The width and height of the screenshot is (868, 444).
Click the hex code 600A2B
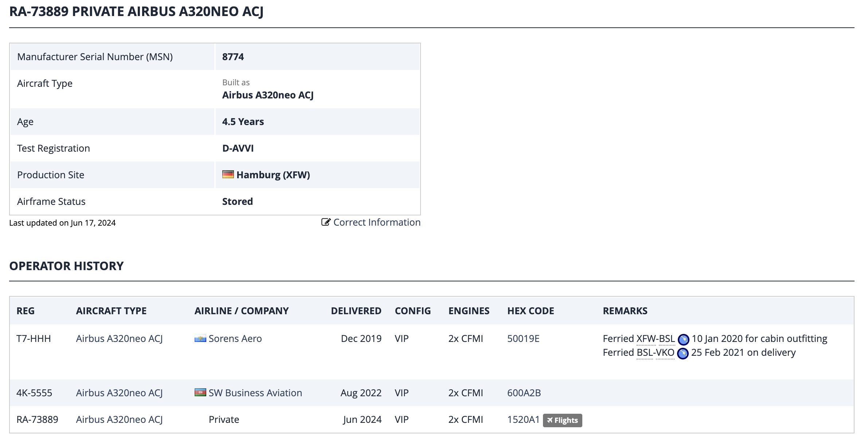coord(524,393)
